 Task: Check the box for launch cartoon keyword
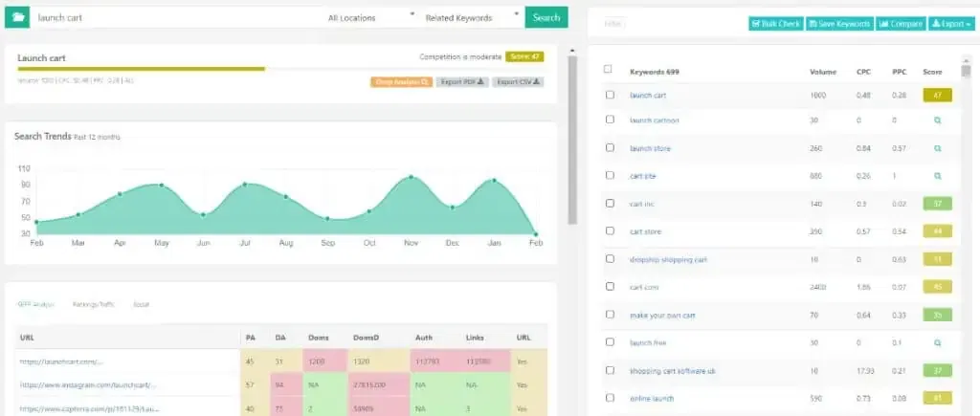click(610, 120)
